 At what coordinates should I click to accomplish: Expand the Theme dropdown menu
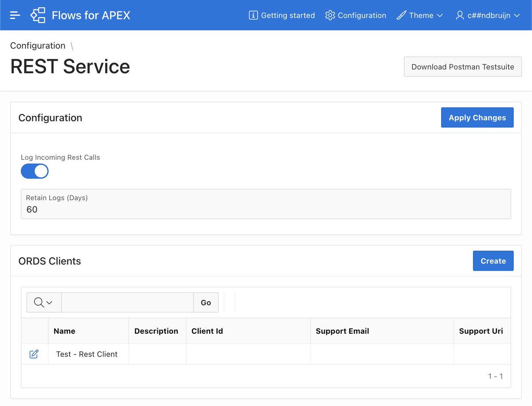pyautogui.click(x=420, y=15)
